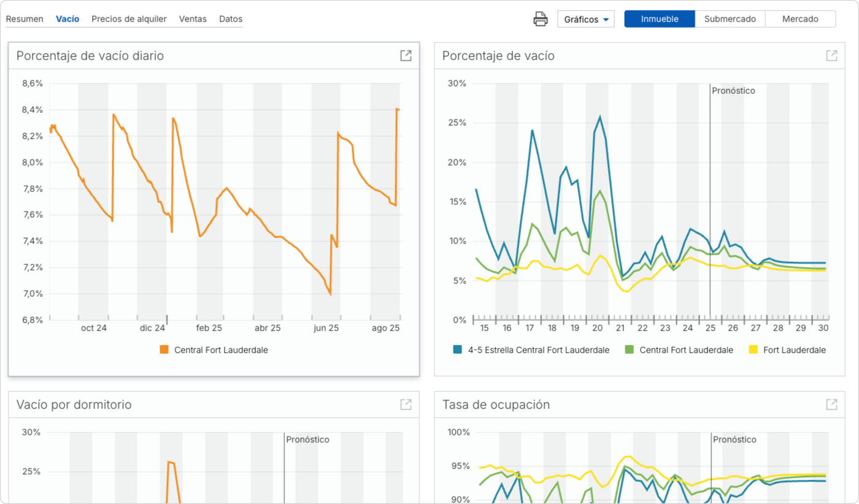This screenshot has width=859, height=504.
Task: Expand the Tasa de ocupación chart
Action: (x=831, y=405)
